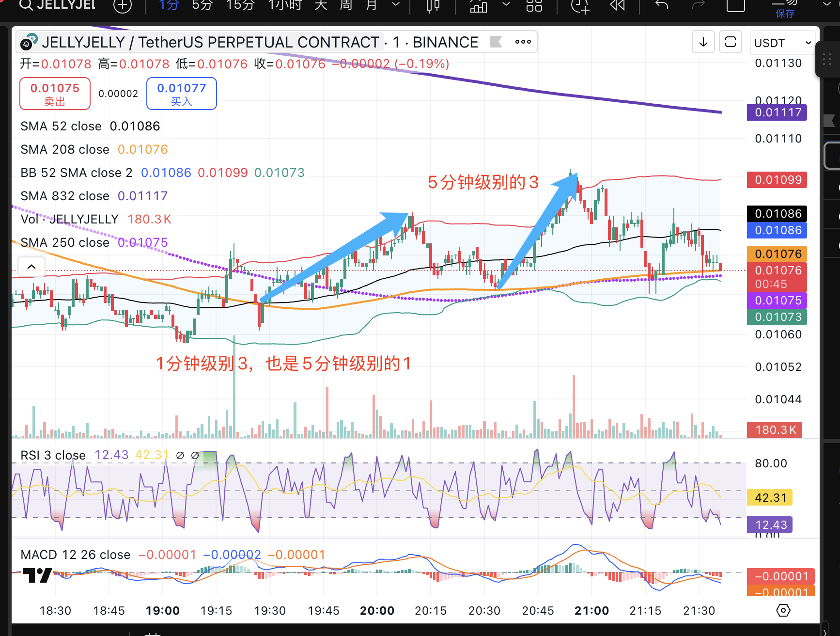The height and width of the screenshot is (636, 840).
Task: Open the USDT currency dropdown
Action: point(782,43)
